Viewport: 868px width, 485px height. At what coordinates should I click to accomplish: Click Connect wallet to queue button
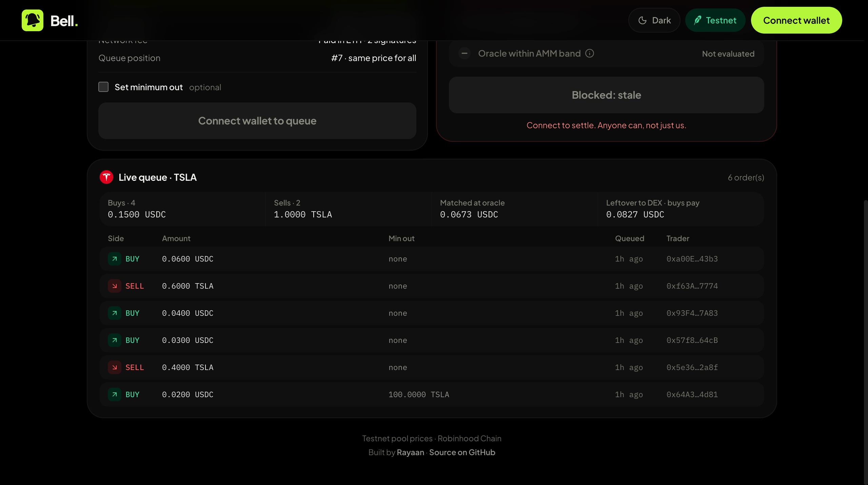(x=257, y=121)
